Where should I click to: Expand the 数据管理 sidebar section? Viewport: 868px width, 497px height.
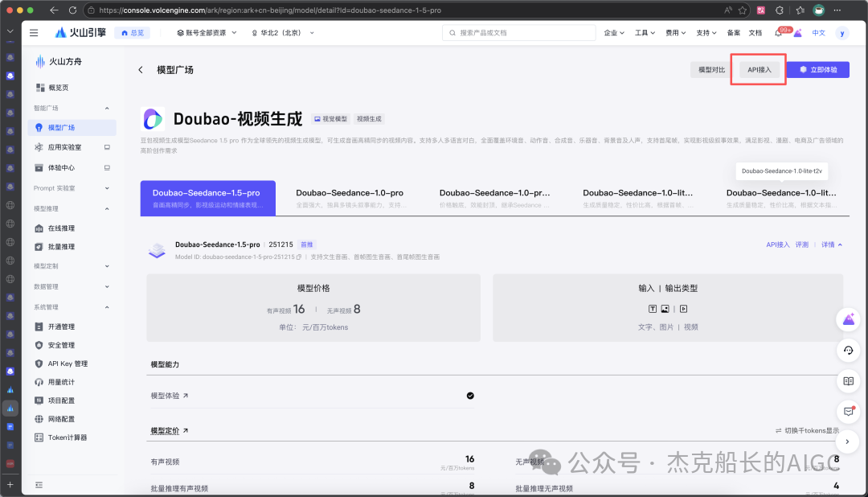107,286
